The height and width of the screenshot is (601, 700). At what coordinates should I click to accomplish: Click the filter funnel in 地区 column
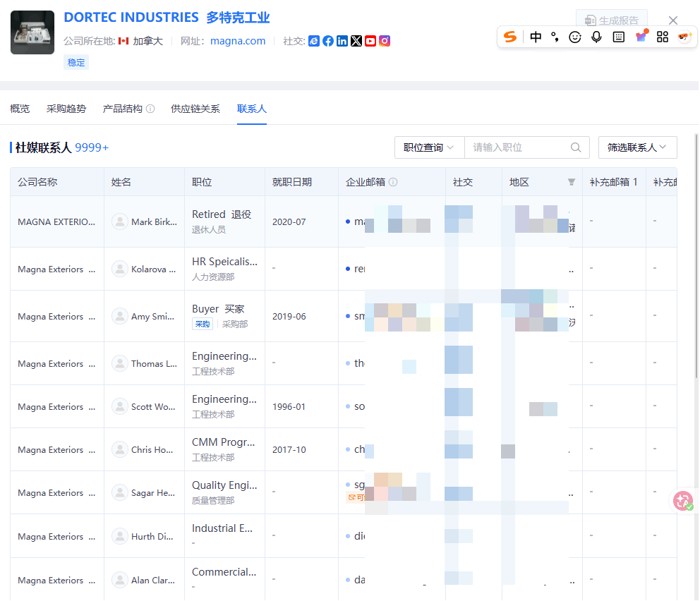(x=572, y=182)
